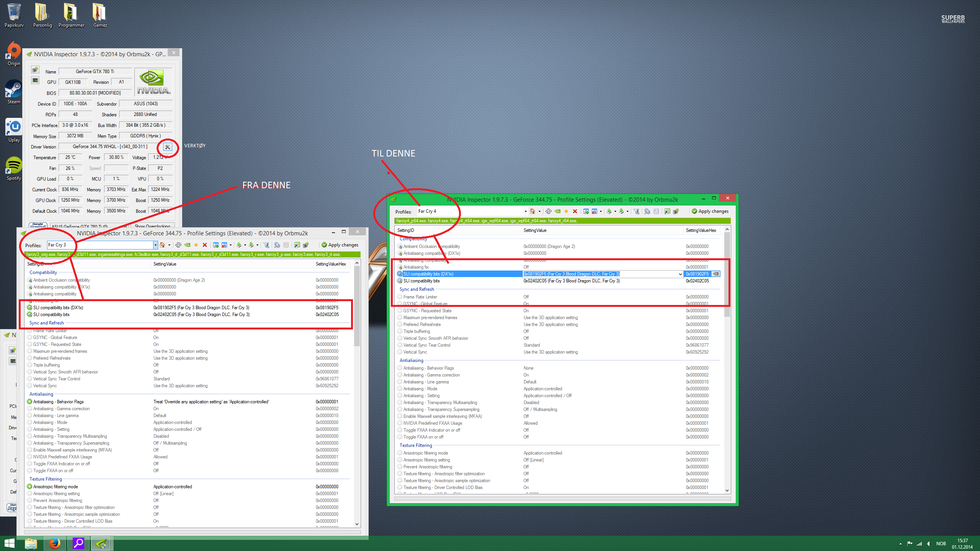Open driver profile settings tool button
The height and width of the screenshot is (551, 980).
[x=167, y=147]
